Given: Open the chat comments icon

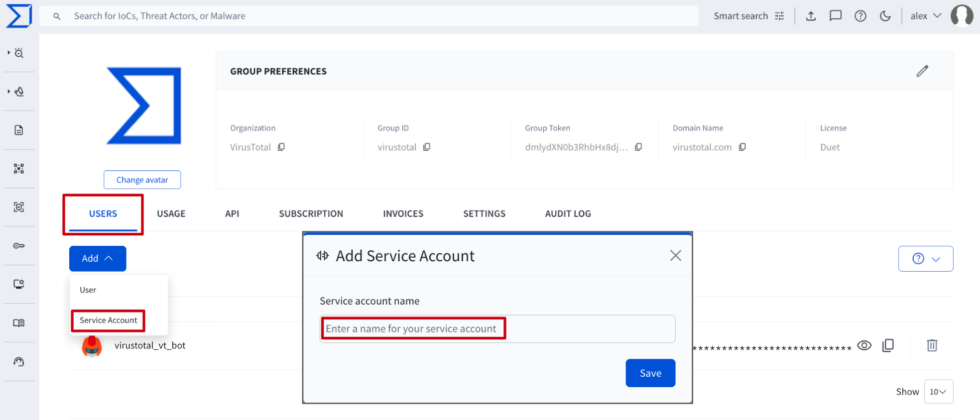Looking at the screenshot, I should [x=836, y=16].
